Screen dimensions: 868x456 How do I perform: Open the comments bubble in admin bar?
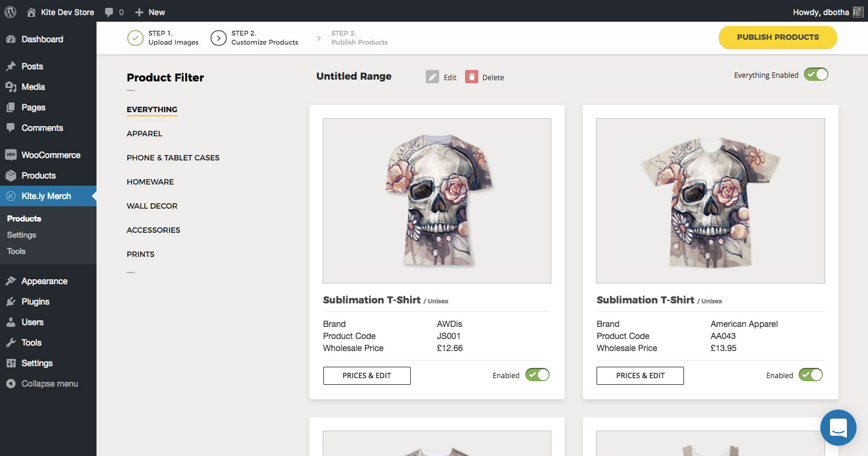pos(109,12)
